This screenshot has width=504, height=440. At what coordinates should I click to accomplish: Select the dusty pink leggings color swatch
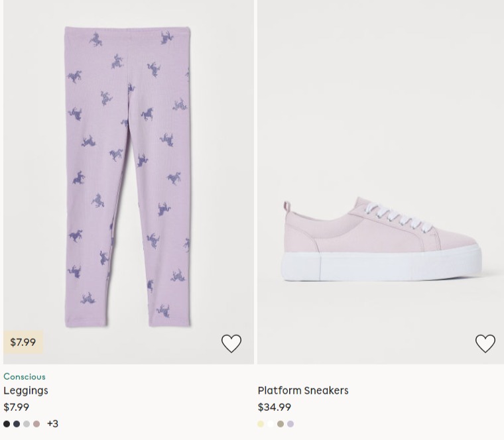[36, 424]
